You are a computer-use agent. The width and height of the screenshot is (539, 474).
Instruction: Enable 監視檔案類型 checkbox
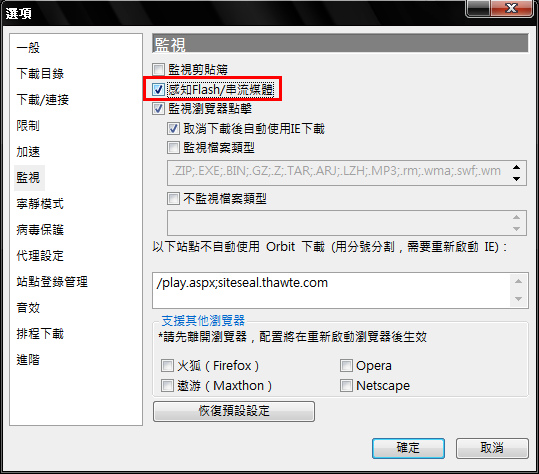coord(173,148)
